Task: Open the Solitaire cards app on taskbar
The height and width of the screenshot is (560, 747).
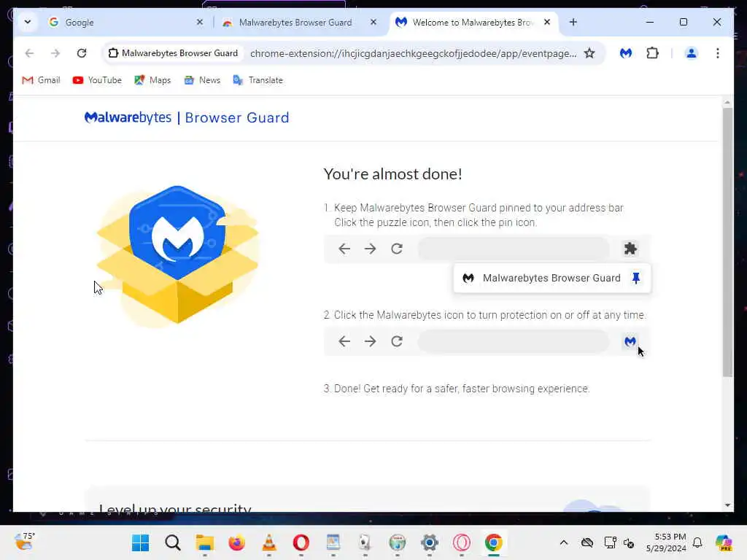Action: pos(365,542)
